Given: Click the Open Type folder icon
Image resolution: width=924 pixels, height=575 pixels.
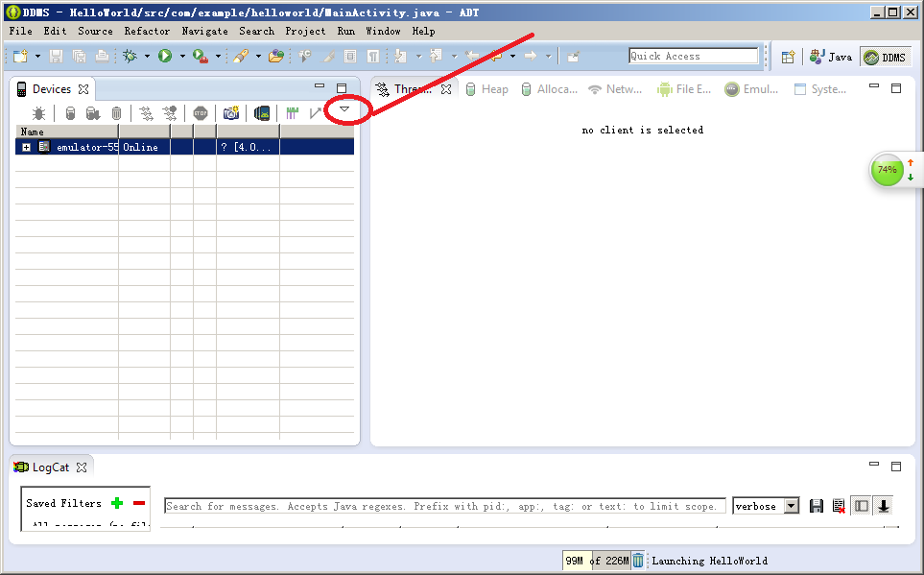Looking at the screenshot, I should point(275,56).
